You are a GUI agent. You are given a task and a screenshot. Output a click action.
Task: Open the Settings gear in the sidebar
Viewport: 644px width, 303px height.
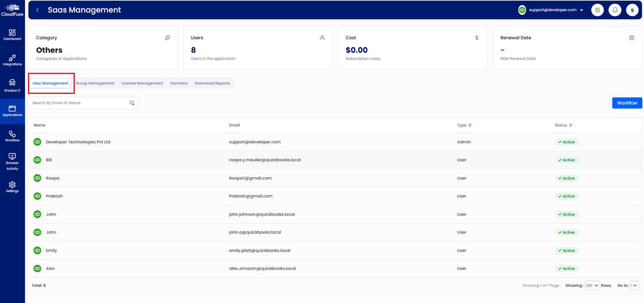12,187
